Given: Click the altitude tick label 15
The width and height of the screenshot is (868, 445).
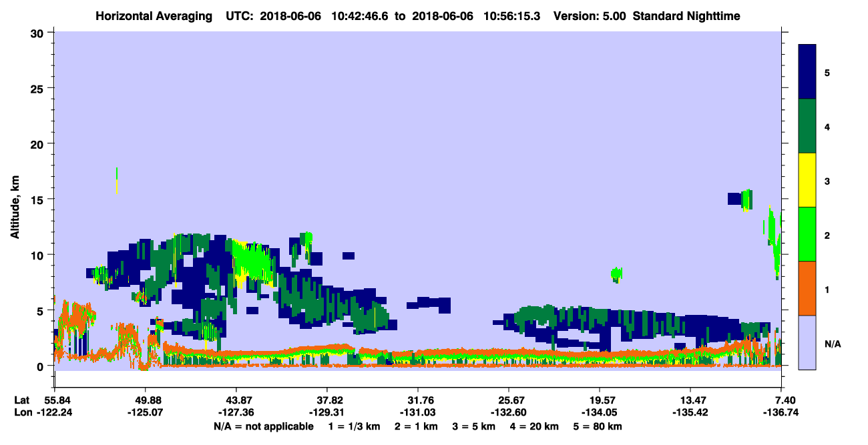Looking at the screenshot, I should coord(39,199).
